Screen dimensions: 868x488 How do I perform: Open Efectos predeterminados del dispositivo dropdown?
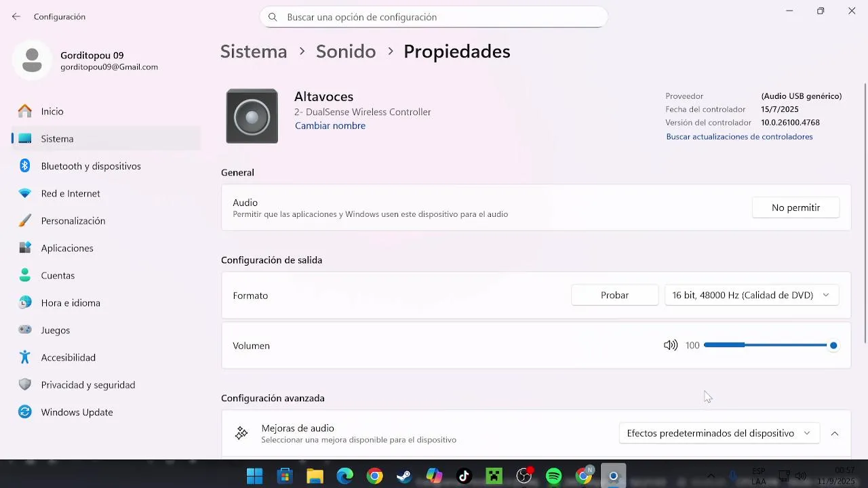719,433
